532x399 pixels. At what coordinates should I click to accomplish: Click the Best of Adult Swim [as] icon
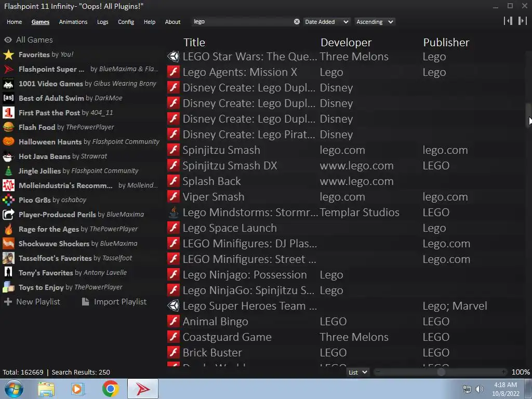pyautogui.click(x=8, y=98)
